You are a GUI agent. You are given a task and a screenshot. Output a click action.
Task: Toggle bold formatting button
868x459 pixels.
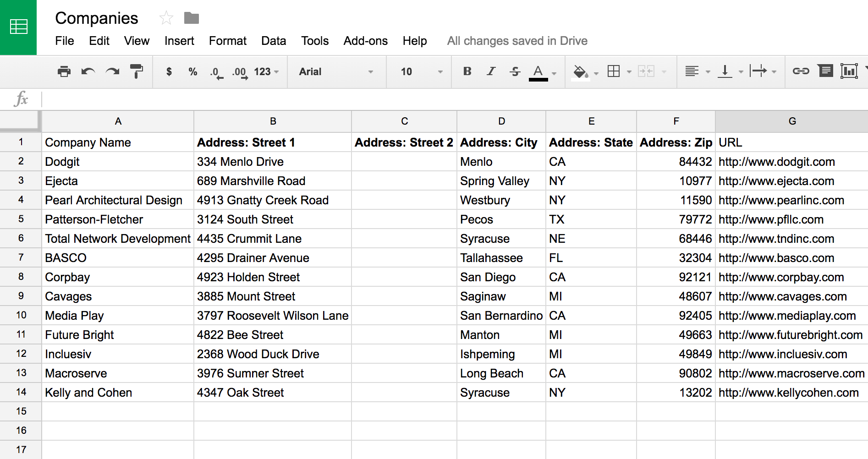tap(467, 71)
